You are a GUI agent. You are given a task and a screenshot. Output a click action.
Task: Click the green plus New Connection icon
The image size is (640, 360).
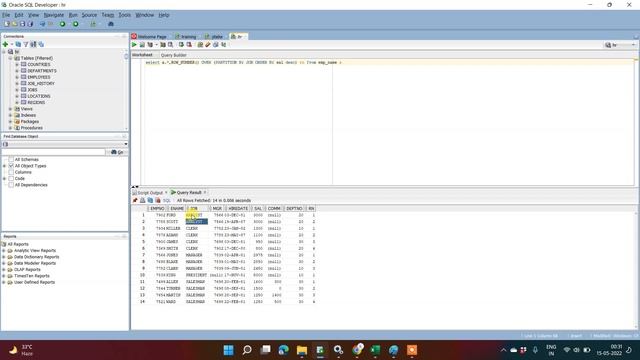coord(6,44)
